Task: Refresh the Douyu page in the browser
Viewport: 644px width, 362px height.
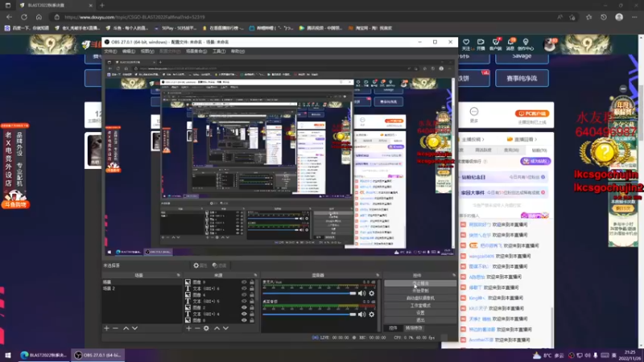Action: pos(24,17)
